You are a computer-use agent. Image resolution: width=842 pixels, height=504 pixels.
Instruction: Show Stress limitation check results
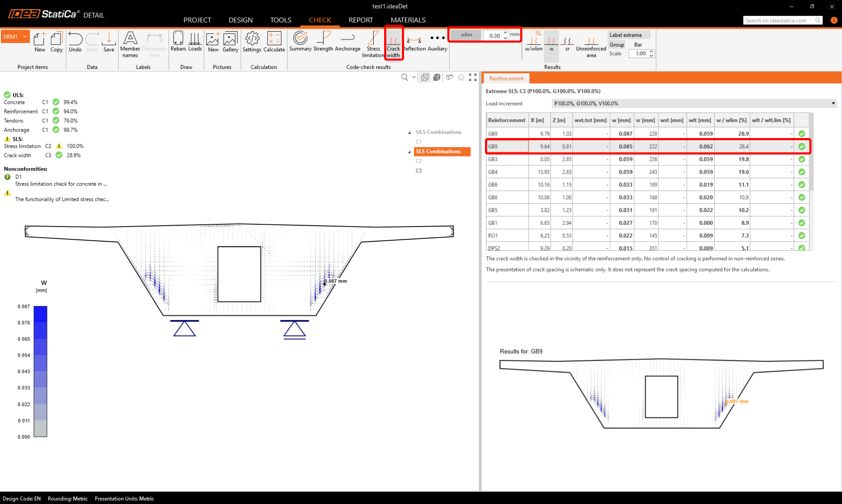pyautogui.click(x=373, y=43)
